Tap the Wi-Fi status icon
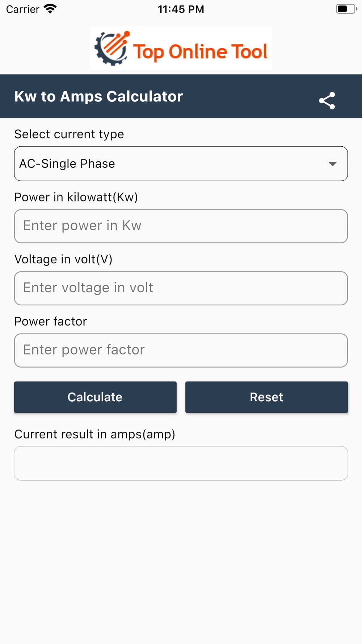Image resolution: width=362 pixels, height=644 pixels. point(50,9)
